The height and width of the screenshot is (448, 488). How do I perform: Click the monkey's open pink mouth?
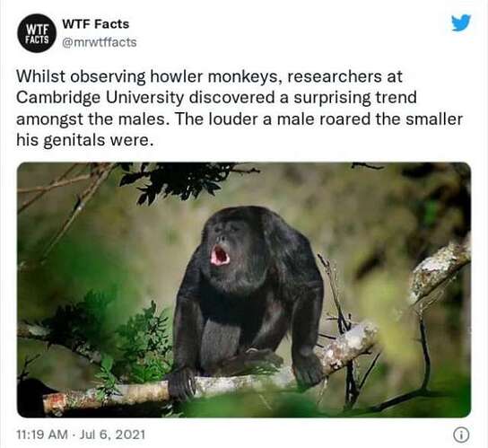pyautogui.click(x=220, y=255)
